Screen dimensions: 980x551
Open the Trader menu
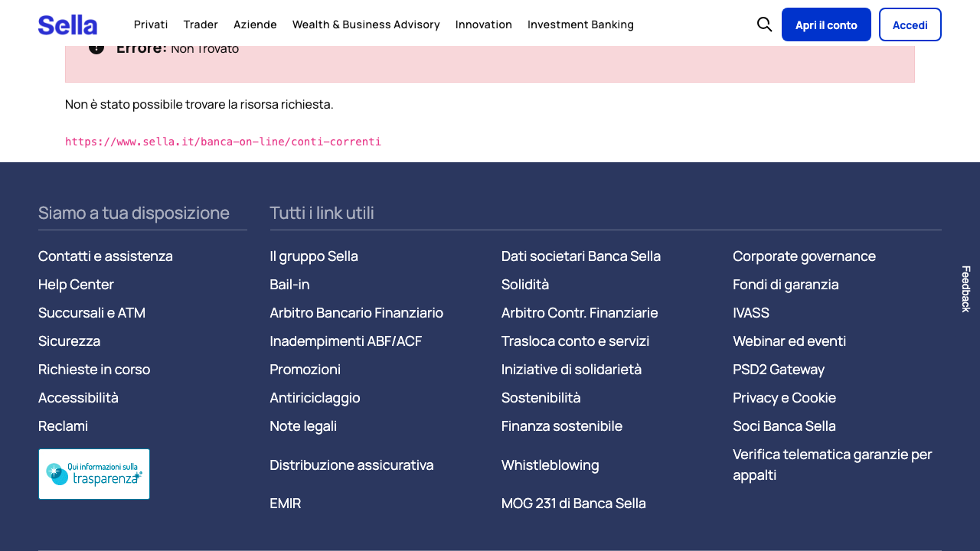[201, 24]
